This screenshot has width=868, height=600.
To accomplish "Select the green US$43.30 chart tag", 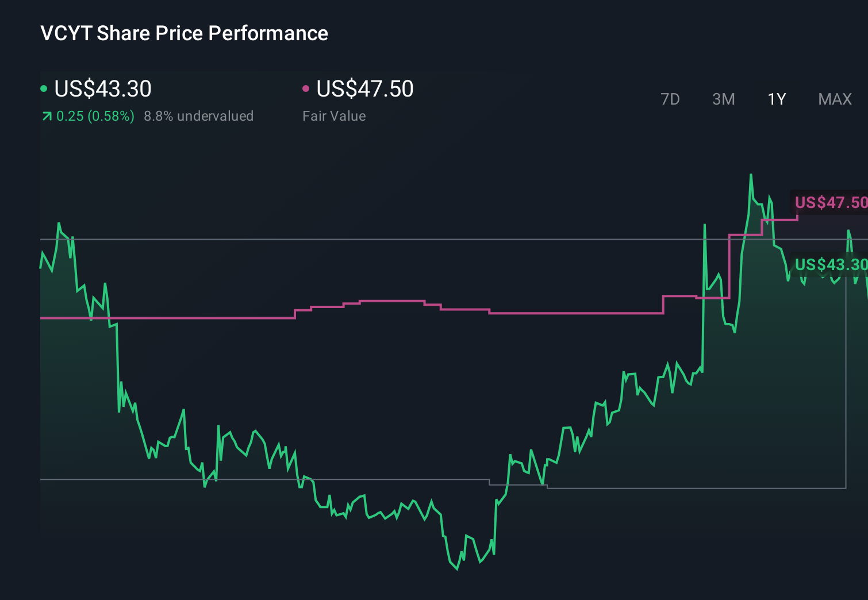I will click(x=831, y=264).
